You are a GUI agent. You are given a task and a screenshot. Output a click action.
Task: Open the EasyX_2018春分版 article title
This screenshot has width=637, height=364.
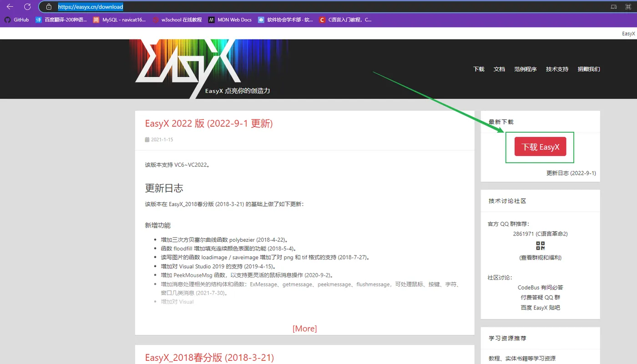click(209, 358)
